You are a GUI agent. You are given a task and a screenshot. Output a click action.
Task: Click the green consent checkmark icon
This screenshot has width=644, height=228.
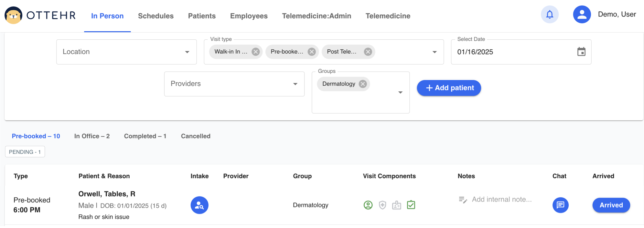click(x=411, y=205)
